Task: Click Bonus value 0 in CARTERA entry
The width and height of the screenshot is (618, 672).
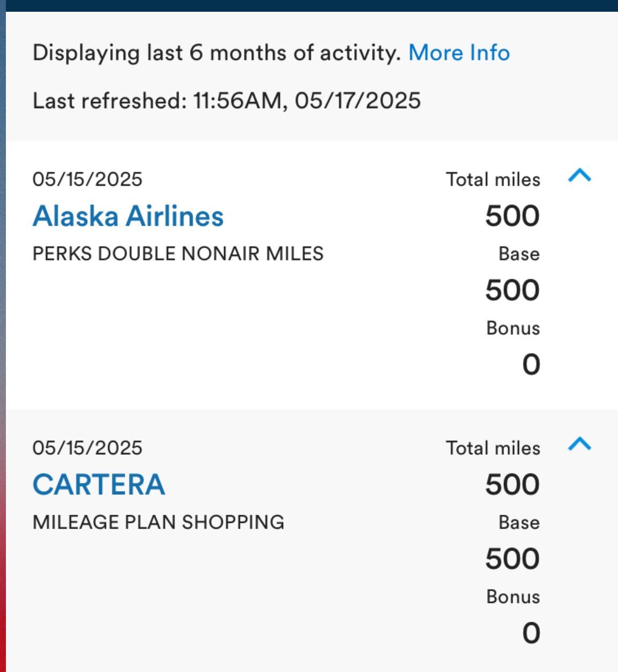Action: (531, 633)
